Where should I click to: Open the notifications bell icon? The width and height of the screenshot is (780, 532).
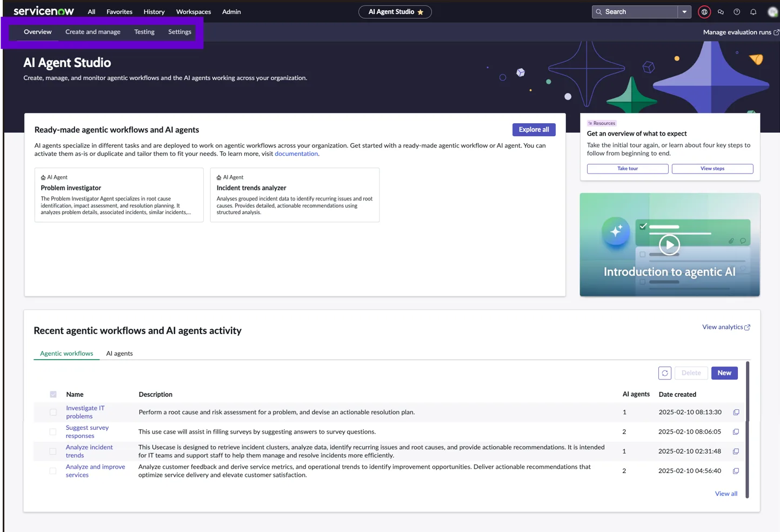point(753,12)
